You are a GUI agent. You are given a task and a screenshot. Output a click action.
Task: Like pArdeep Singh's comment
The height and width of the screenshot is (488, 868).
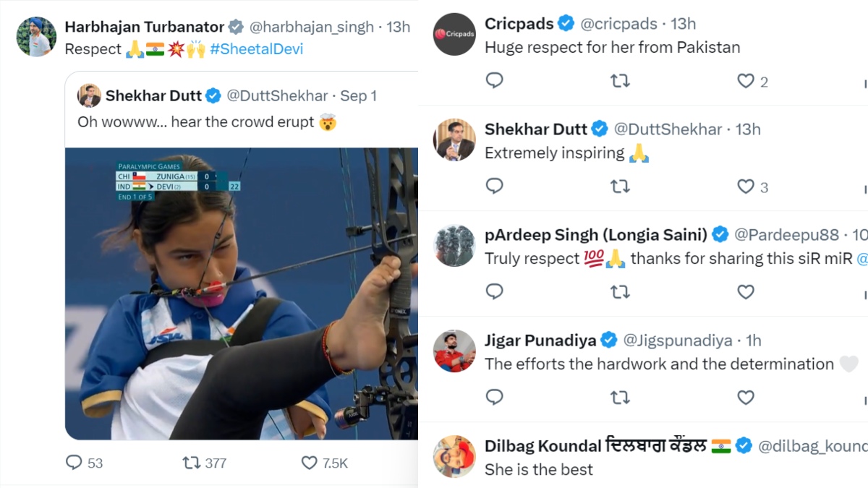746,291
